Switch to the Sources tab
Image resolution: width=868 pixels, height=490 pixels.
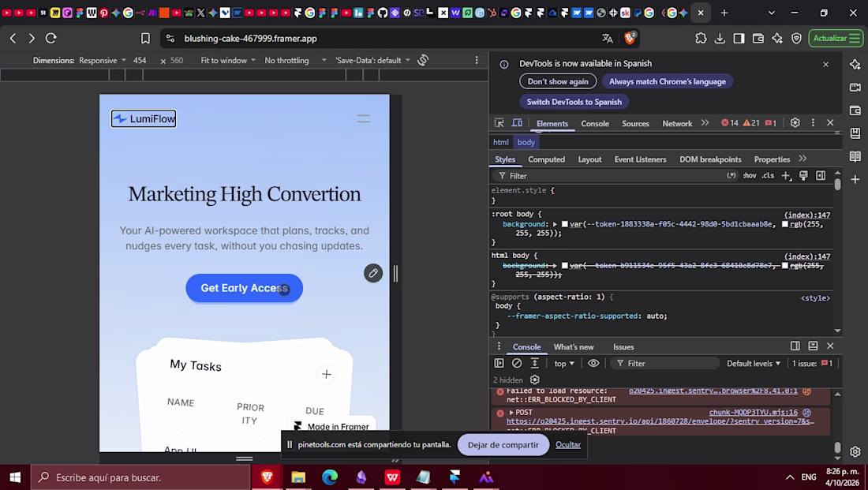[635, 123]
